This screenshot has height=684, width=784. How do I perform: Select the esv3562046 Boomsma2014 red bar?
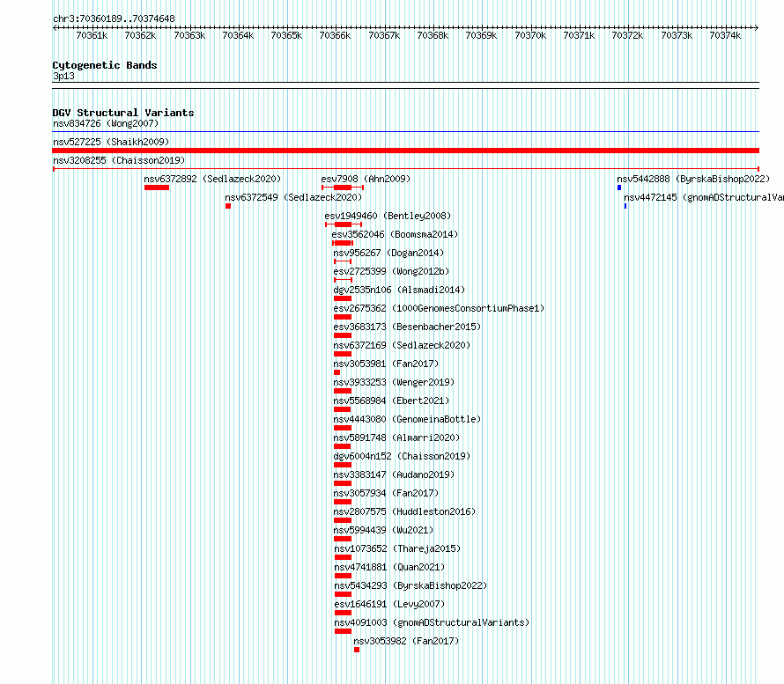[x=343, y=243]
